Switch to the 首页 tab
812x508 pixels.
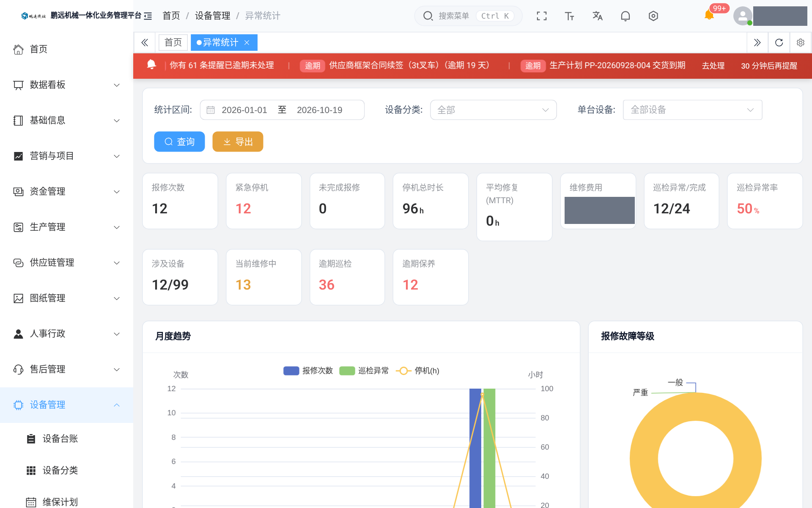tap(173, 42)
